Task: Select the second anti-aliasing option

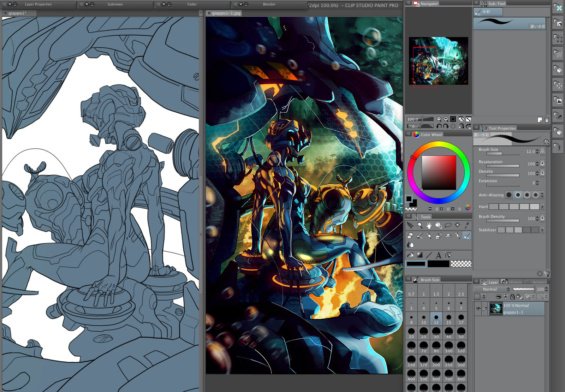Action: (518, 195)
